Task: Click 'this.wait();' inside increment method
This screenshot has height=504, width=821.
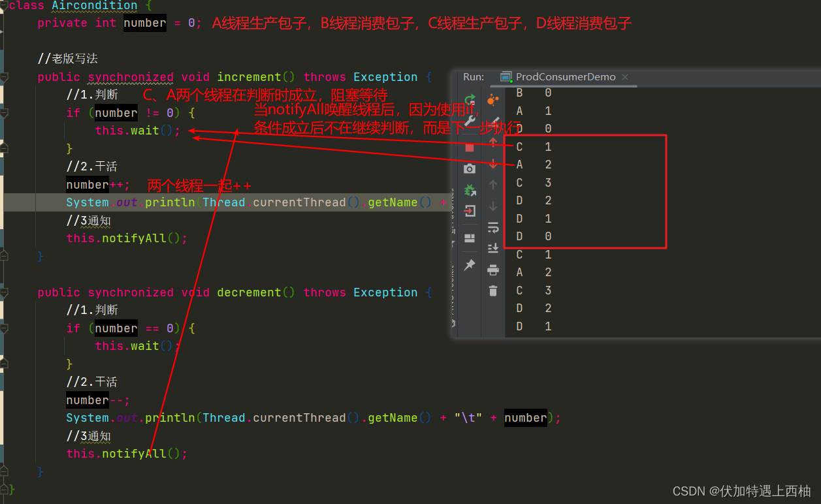Action: [x=138, y=131]
